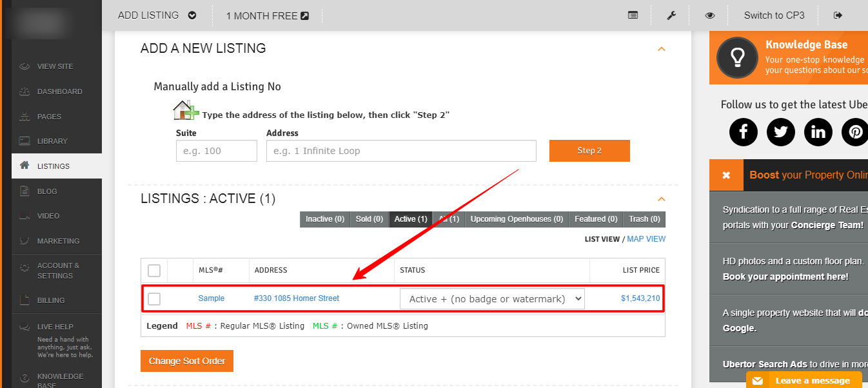The image size is (868, 388).
Task: Collapse the Listings Active section
Action: (661, 199)
